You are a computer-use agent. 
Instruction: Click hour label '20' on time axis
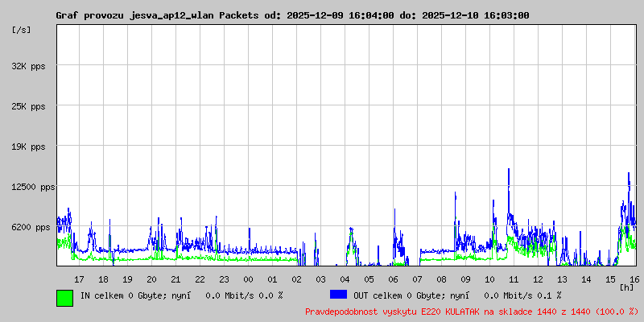pyautogui.click(x=151, y=279)
